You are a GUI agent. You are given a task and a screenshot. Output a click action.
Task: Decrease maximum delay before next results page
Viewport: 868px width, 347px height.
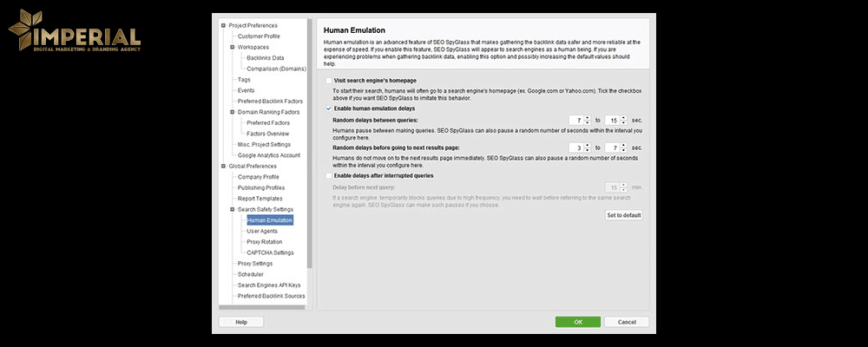[x=622, y=150]
